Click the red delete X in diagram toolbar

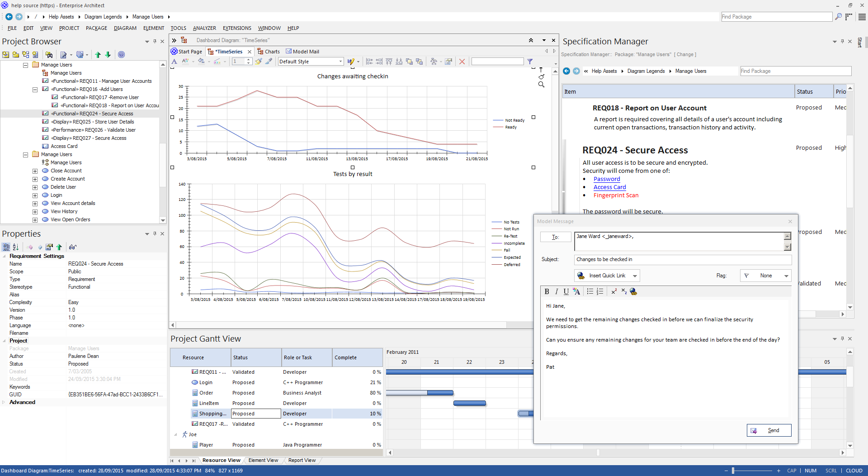pyautogui.click(x=462, y=62)
